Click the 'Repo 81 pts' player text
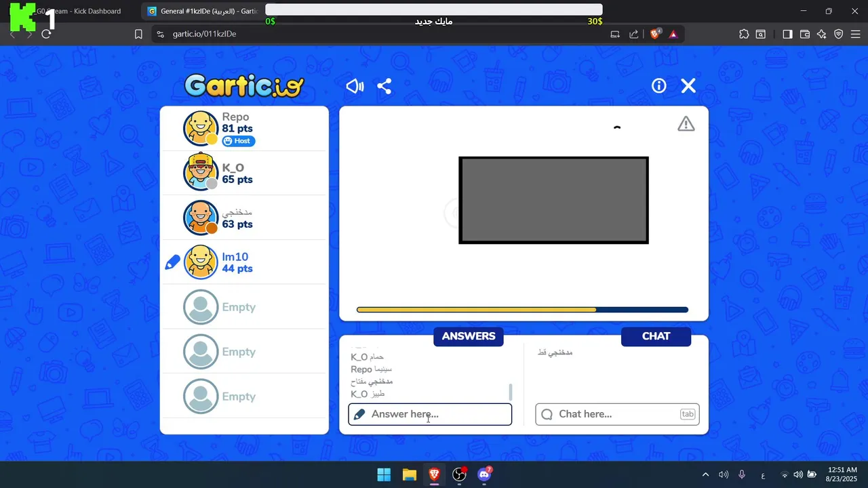 (x=237, y=123)
